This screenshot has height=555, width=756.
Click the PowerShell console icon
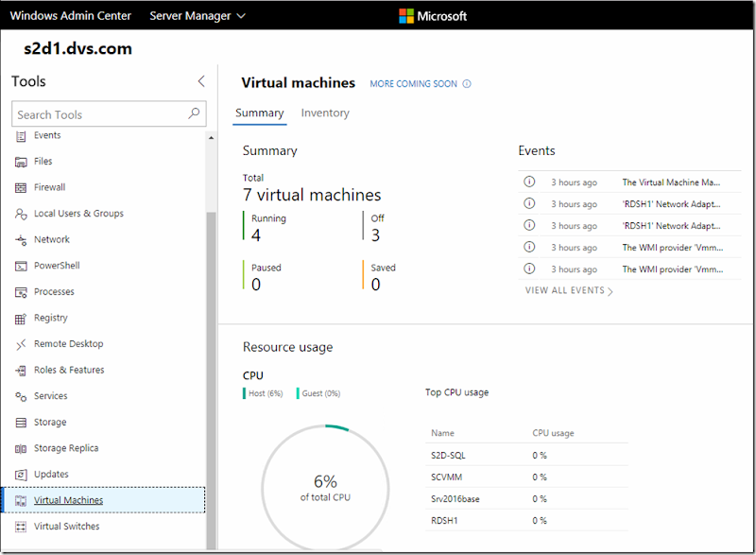pos(21,267)
